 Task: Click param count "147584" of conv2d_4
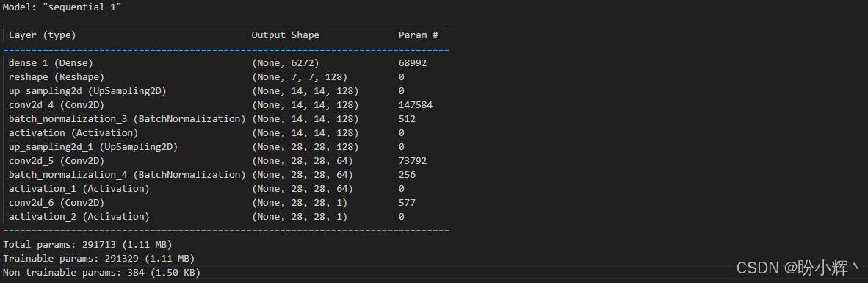pyautogui.click(x=415, y=104)
